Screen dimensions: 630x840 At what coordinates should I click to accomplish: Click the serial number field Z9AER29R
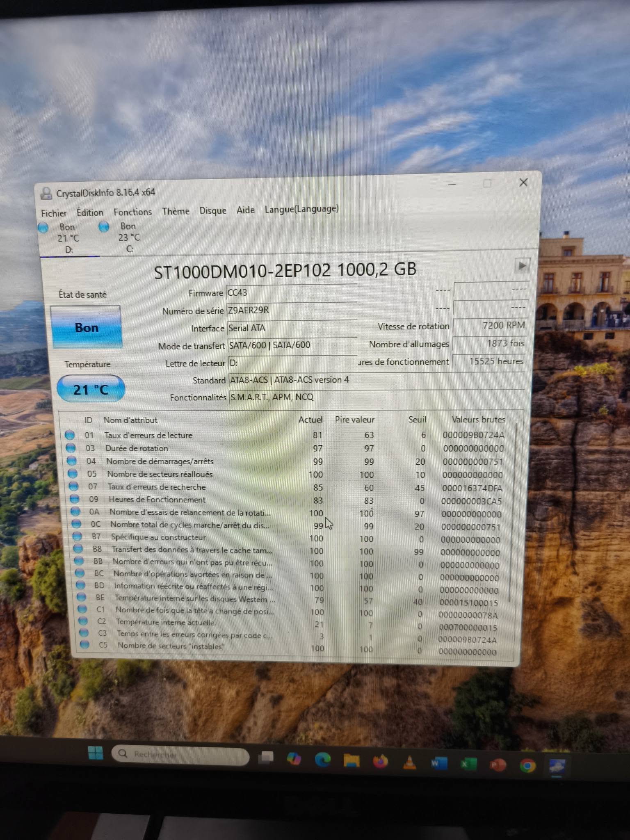coord(291,310)
